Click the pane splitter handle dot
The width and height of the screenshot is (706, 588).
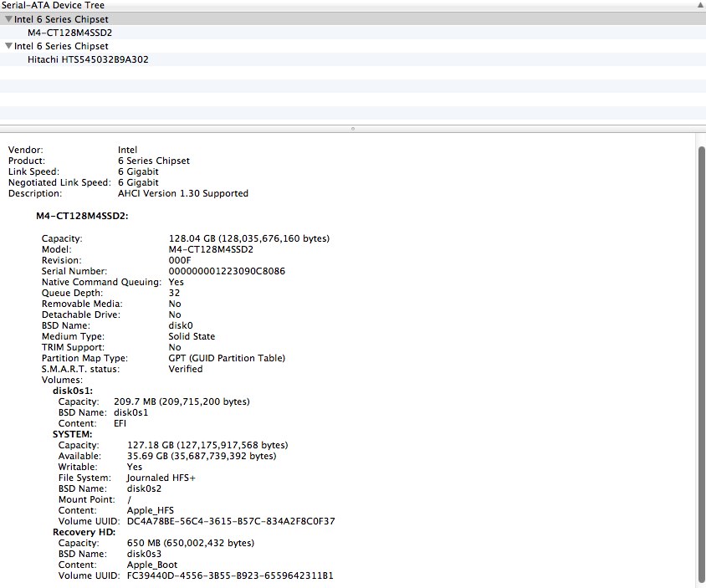tap(352, 129)
